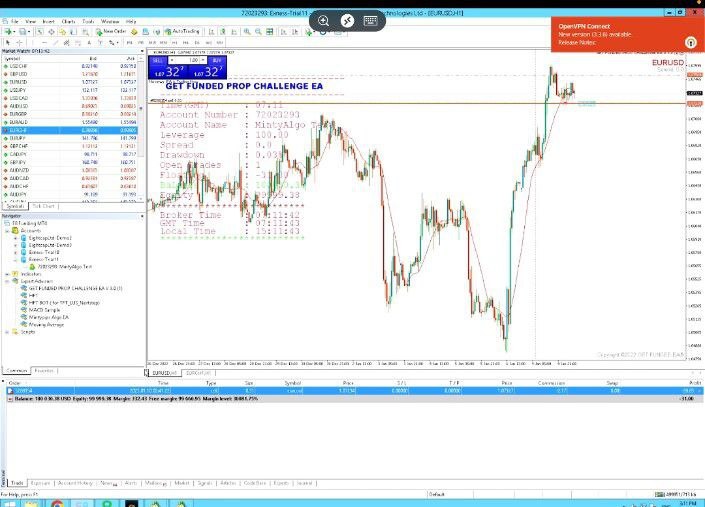Select 72023293 MintyAlgo Test account
705x507 pixels.
coord(64,267)
